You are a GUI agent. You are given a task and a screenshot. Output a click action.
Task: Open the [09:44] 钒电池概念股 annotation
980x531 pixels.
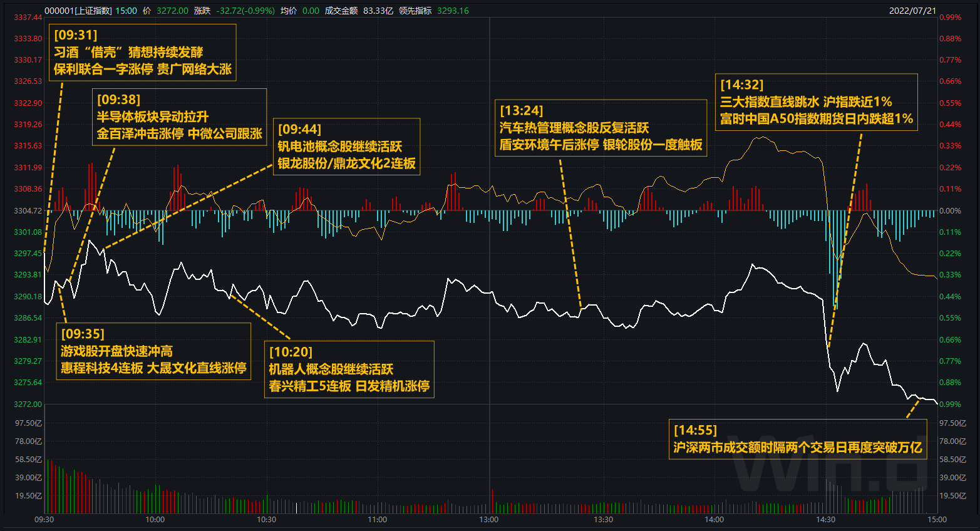coord(346,147)
